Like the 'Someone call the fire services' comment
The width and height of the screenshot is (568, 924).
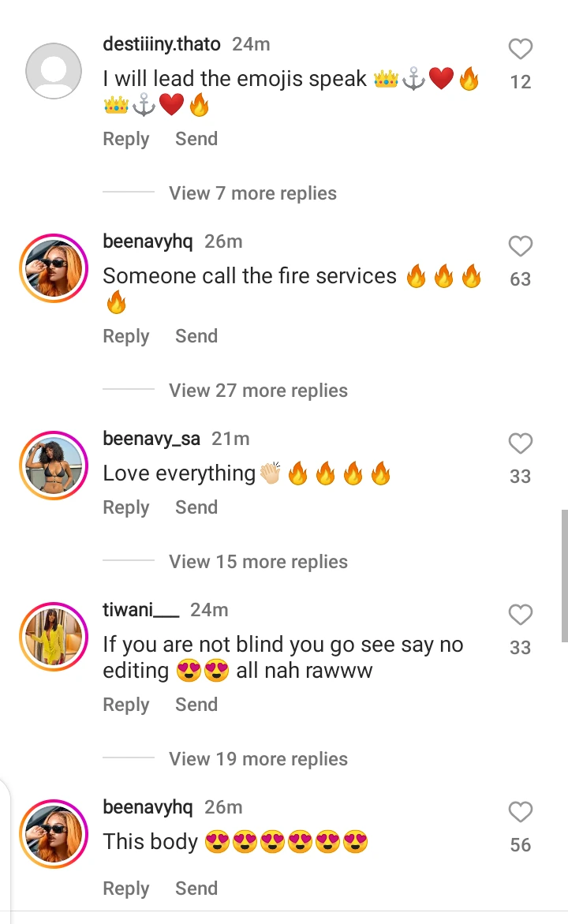(520, 247)
